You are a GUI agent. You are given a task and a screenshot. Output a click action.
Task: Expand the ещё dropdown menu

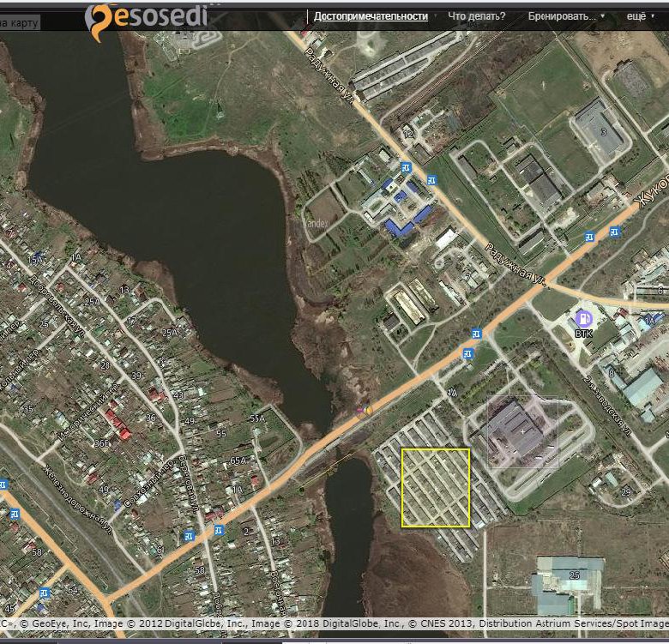(x=639, y=16)
